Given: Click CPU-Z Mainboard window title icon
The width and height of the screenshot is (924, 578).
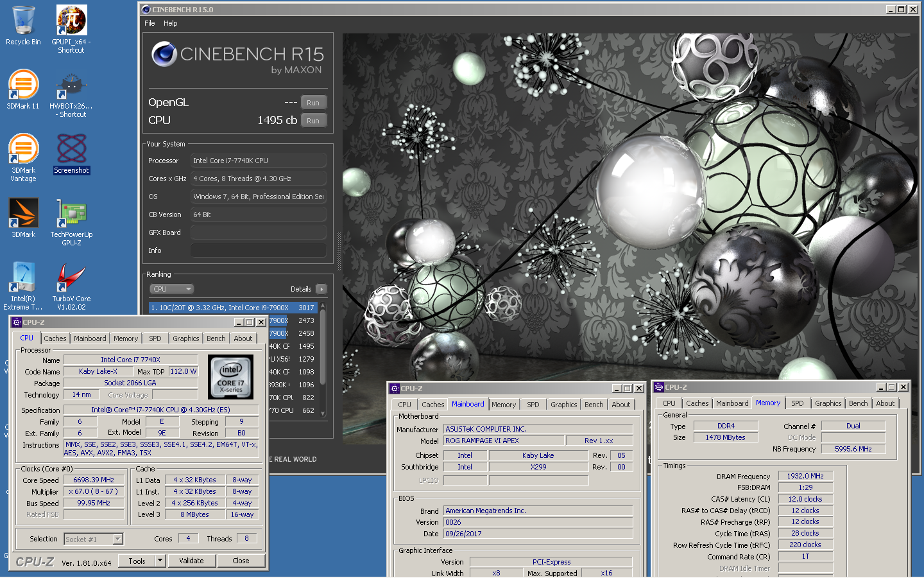Looking at the screenshot, I should 395,389.
